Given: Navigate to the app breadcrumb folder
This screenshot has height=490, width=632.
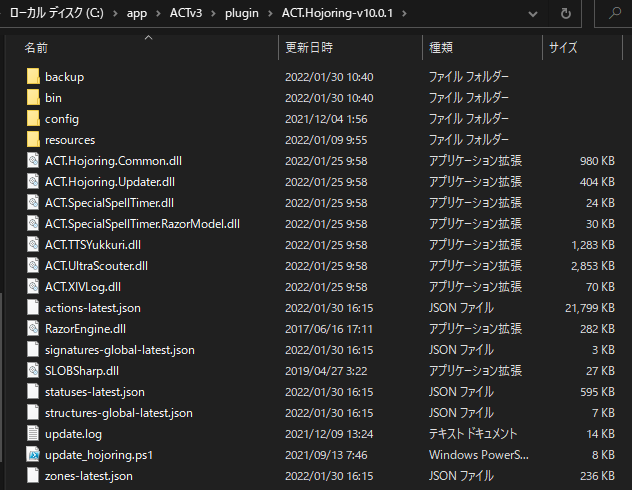Looking at the screenshot, I should tap(137, 13).
